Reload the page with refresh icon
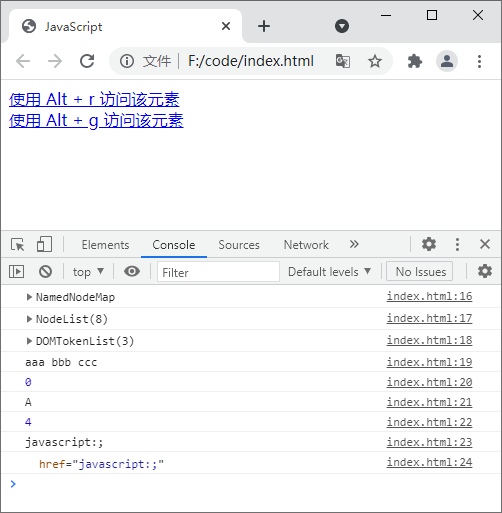 tap(87, 61)
